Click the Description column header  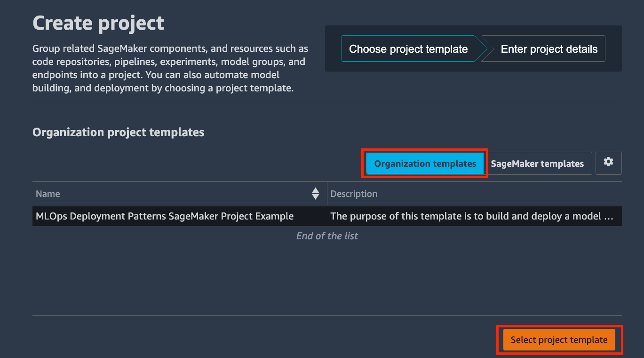(354, 194)
